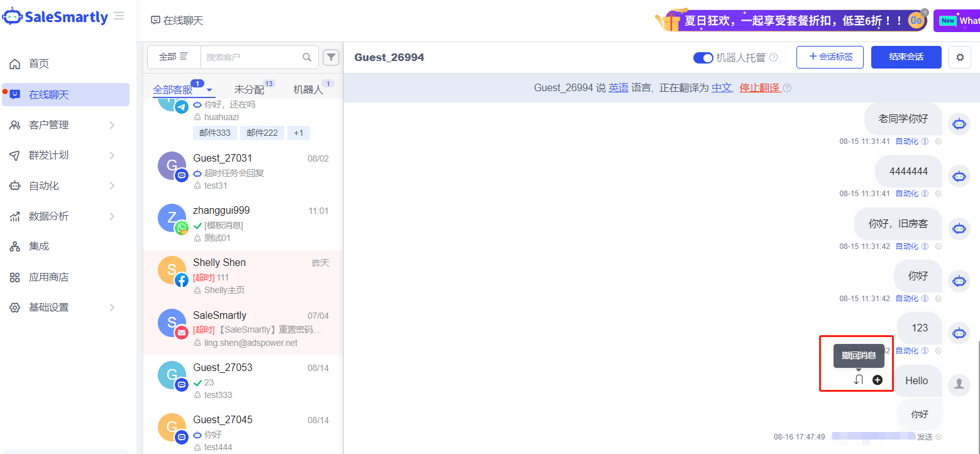Click help icon next to 机器人托管
The width and height of the screenshot is (980, 454).
[x=774, y=58]
